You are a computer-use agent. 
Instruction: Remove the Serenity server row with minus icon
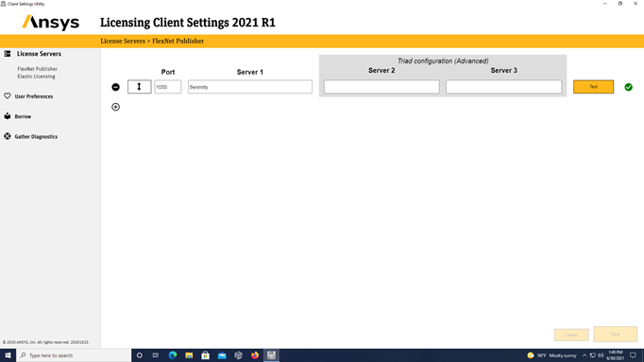116,87
